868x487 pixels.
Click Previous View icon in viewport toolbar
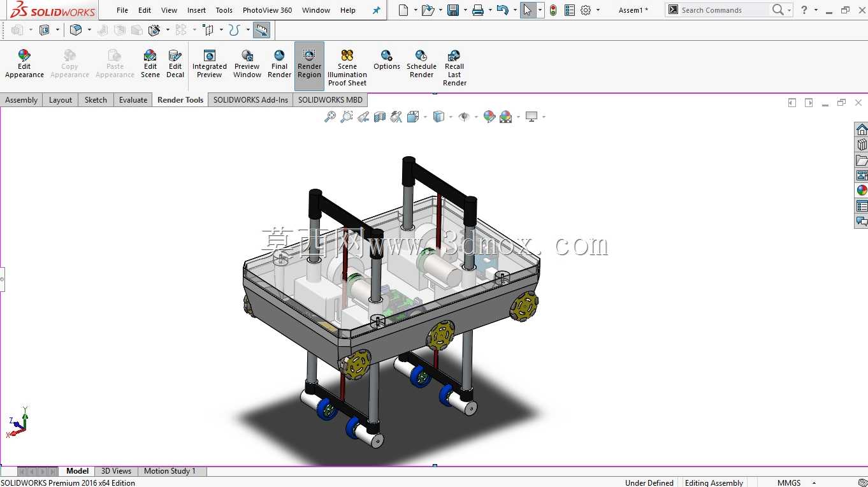click(x=363, y=117)
